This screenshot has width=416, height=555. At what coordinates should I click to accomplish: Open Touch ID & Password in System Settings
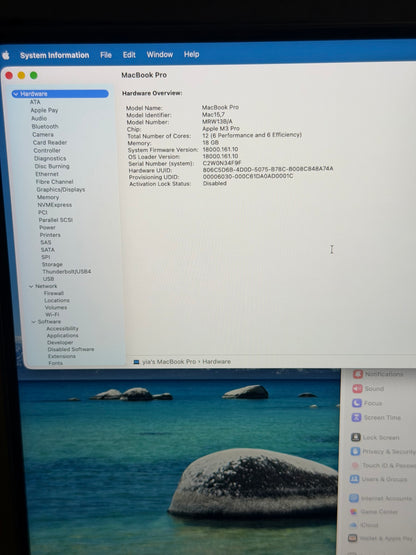tap(383, 465)
